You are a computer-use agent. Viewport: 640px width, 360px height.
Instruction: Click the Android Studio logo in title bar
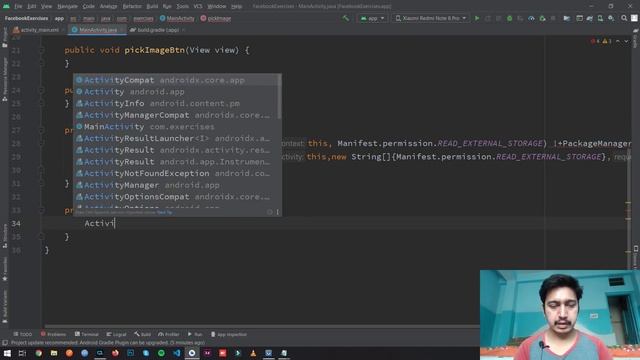point(6,6)
